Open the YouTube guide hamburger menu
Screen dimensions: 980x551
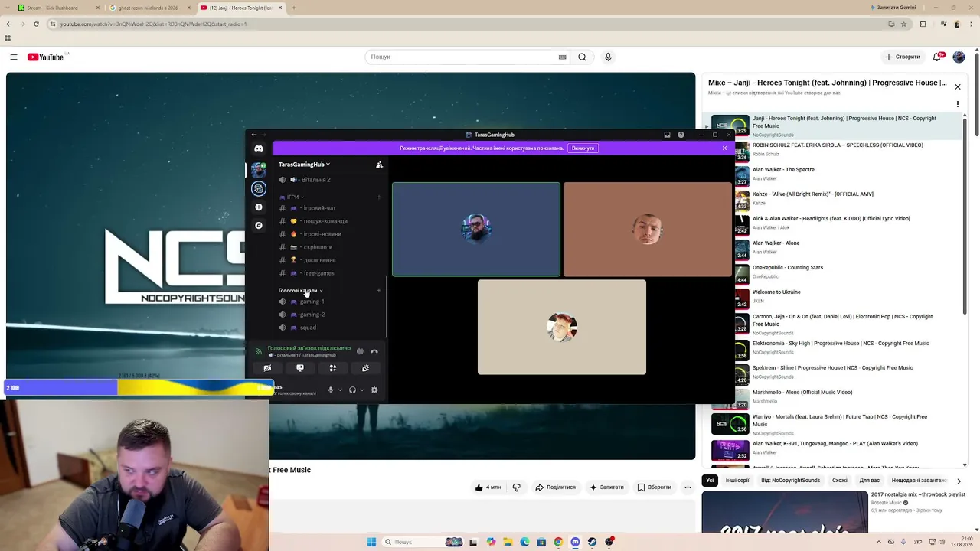[14, 57]
